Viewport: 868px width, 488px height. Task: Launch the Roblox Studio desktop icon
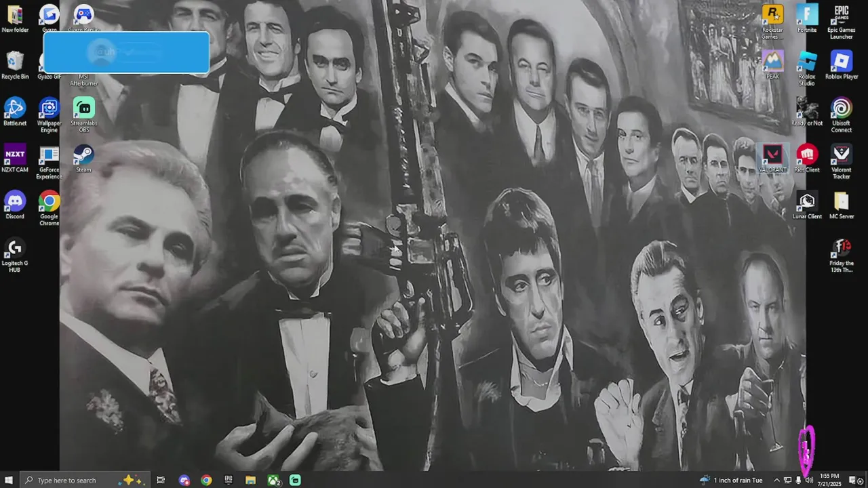pyautogui.click(x=807, y=69)
